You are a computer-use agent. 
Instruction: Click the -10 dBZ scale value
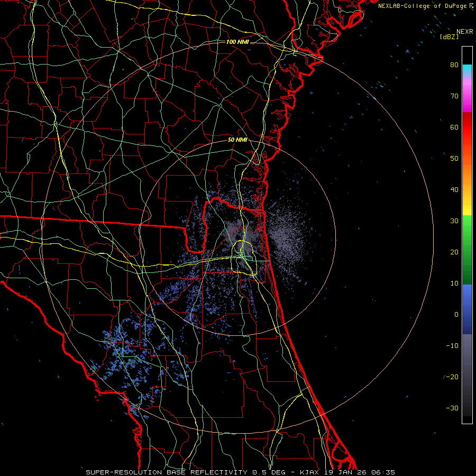coord(452,346)
